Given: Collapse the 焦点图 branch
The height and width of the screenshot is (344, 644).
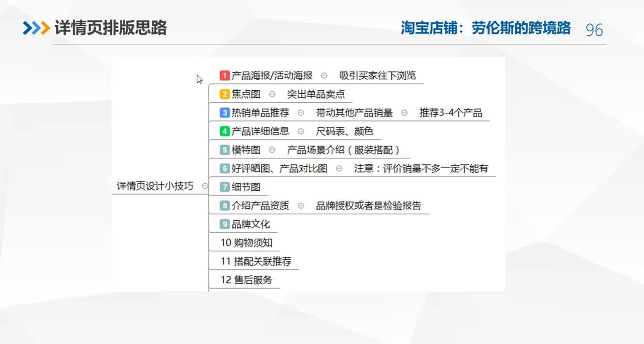Looking at the screenshot, I should (x=272, y=94).
